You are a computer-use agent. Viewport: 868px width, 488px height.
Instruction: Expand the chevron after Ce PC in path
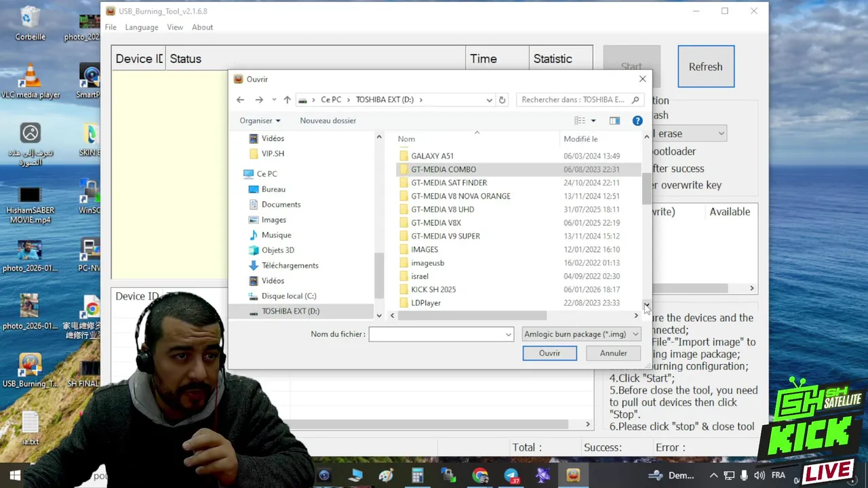click(349, 100)
